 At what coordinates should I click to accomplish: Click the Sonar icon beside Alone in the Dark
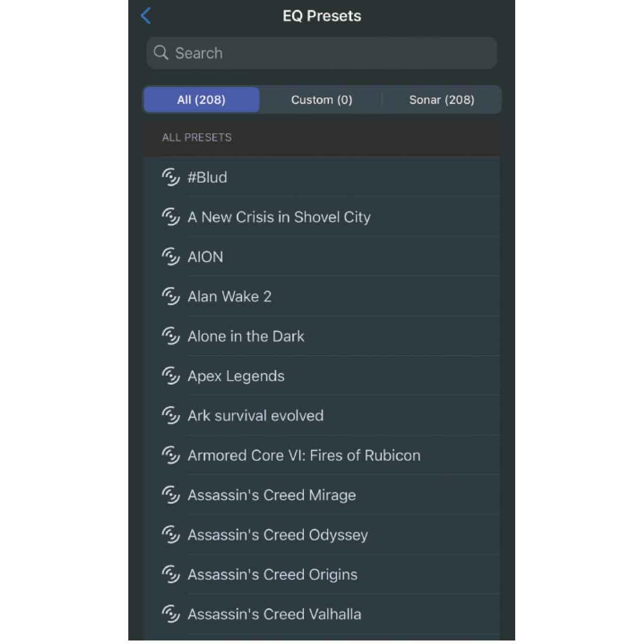click(x=171, y=336)
